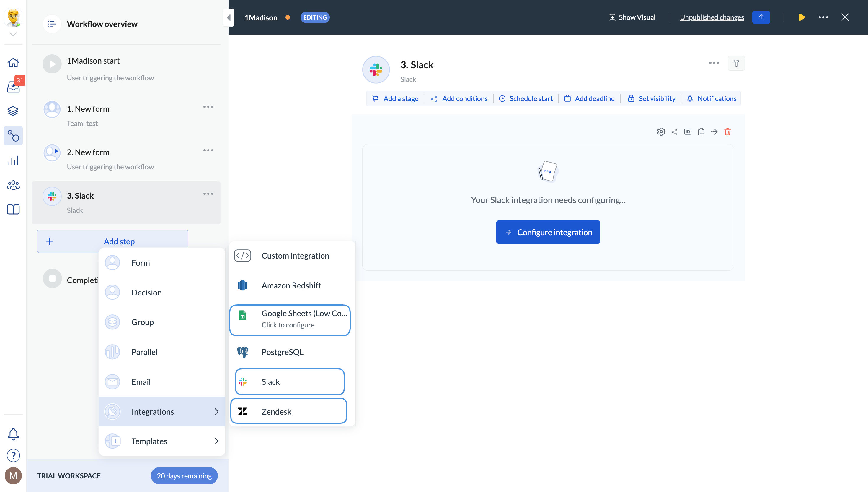Open the help question mark icon

click(13, 455)
